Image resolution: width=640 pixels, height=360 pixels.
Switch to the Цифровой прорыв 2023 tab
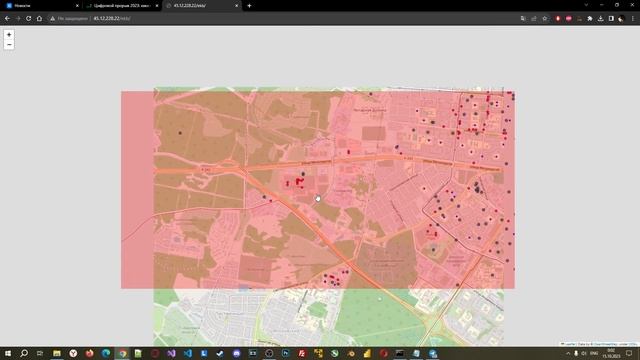122,6
